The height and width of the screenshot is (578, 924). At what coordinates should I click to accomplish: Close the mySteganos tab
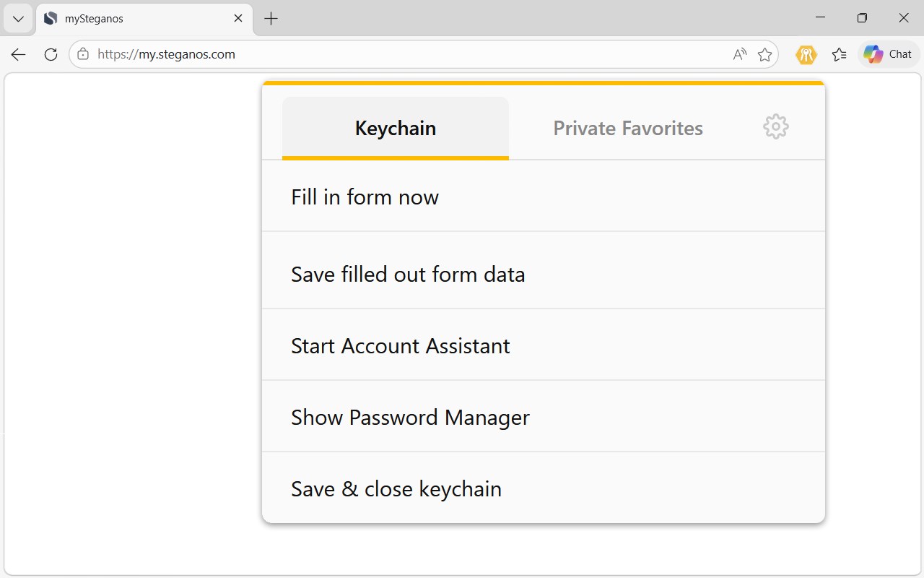coord(238,19)
